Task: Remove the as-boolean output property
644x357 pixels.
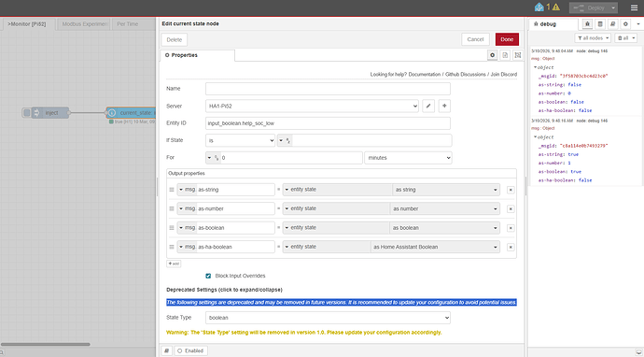Action: pos(511,228)
